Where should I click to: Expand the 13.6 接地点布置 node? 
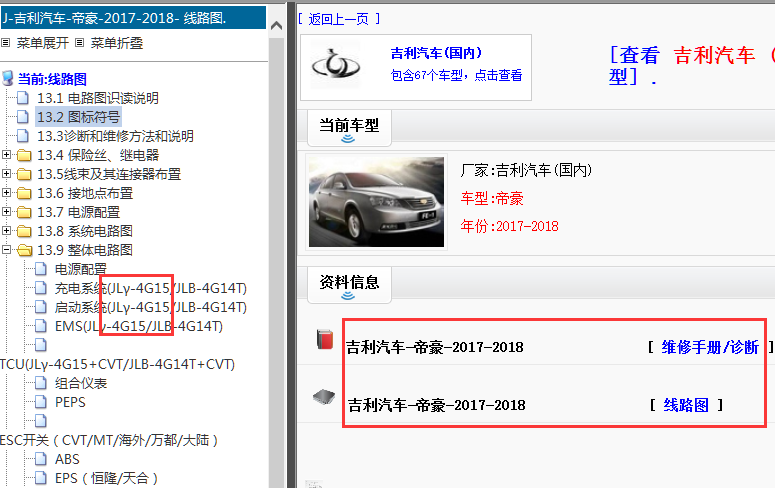pos(6,192)
